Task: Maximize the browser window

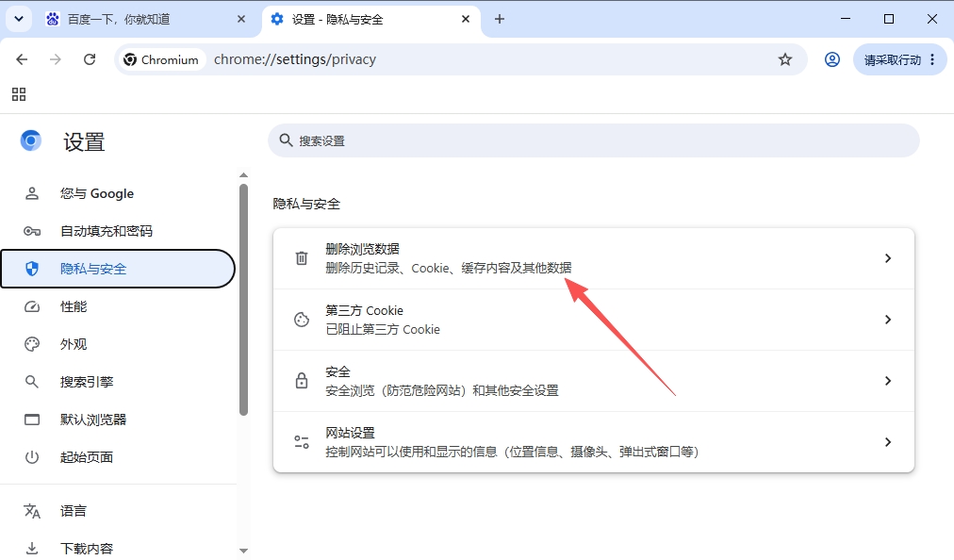Action: pyautogui.click(x=889, y=19)
